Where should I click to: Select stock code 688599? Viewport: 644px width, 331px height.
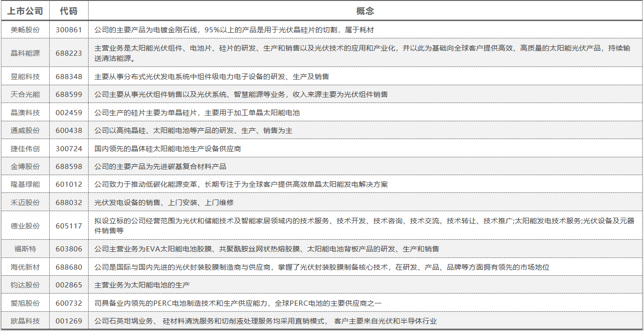pos(68,95)
